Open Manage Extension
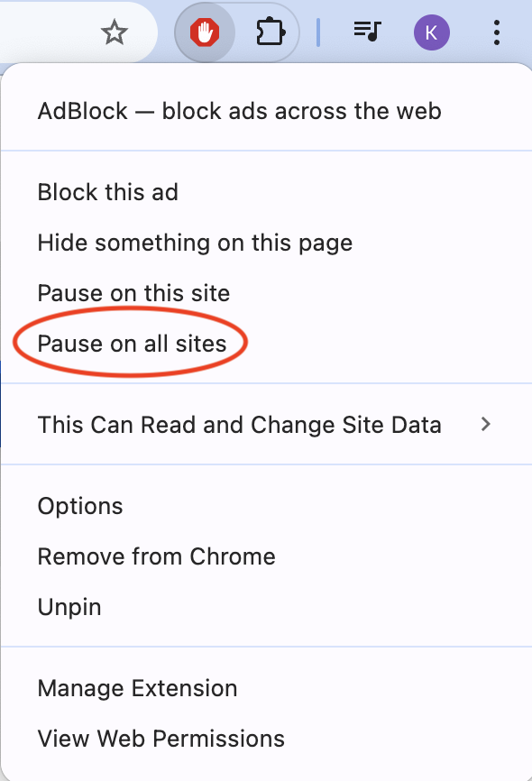Screen dimensions: 532x781 coord(137,688)
